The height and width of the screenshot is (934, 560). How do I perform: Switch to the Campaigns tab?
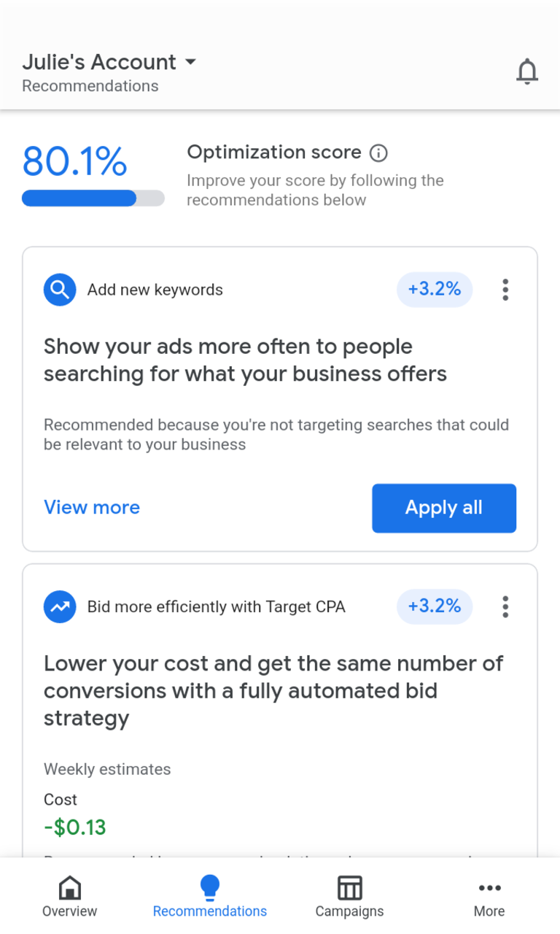pos(349,896)
